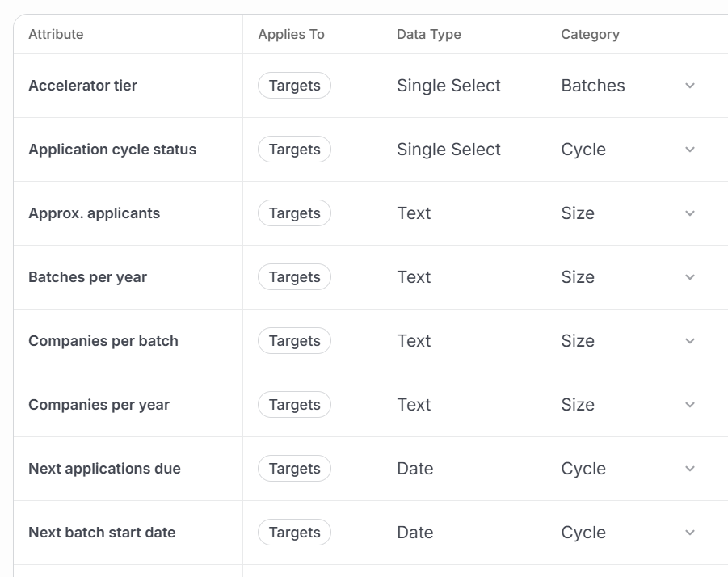Click the Targets pill beside Accelerator tier
The width and height of the screenshot is (728, 577).
point(294,85)
